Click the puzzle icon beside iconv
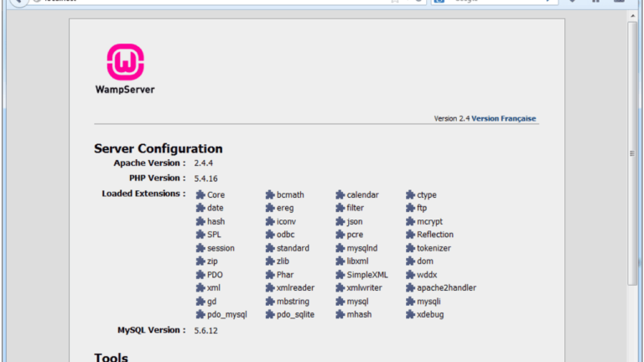The height and width of the screenshot is (362, 644). click(x=270, y=221)
